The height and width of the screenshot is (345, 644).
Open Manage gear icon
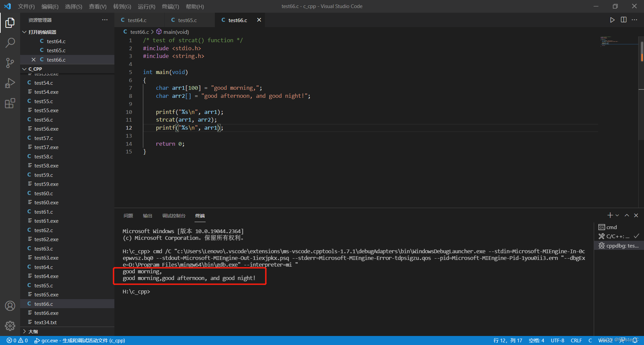click(x=10, y=326)
